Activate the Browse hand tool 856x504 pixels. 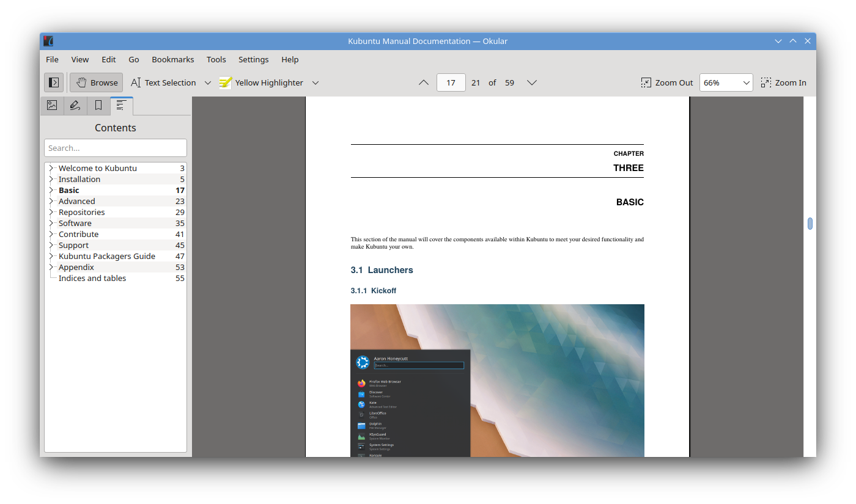tap(96, 82)
